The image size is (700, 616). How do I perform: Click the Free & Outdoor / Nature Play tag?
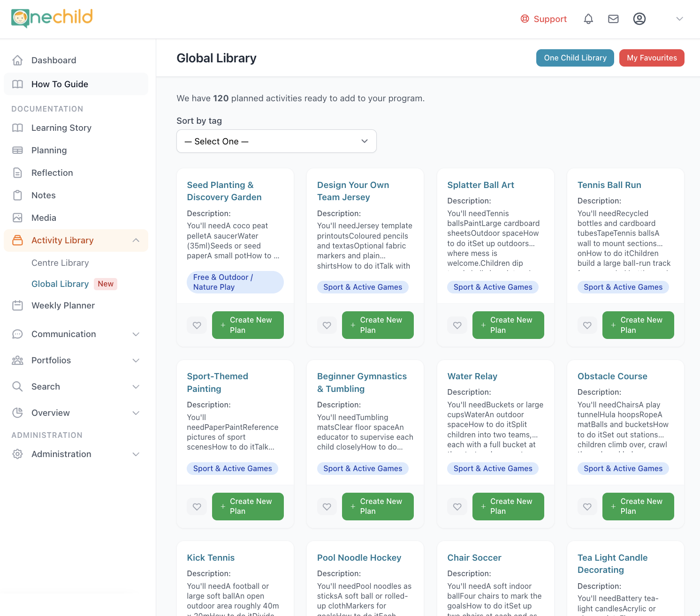235,282
